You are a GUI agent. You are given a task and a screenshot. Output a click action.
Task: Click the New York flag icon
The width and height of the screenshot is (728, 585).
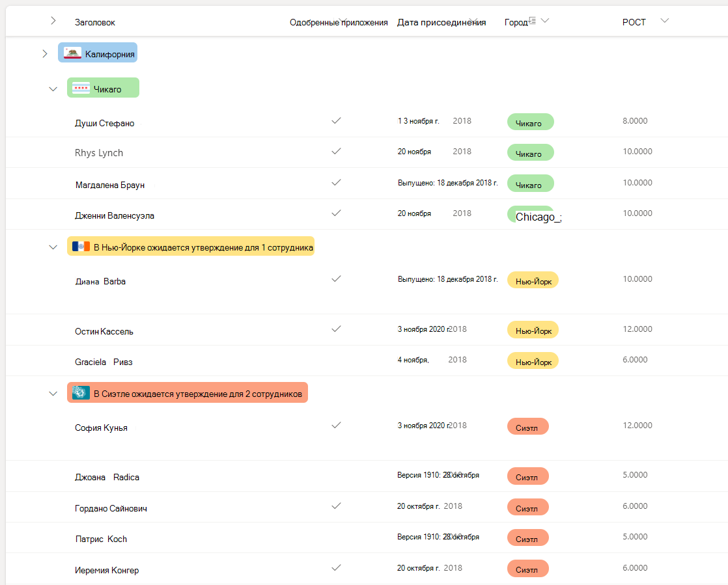pos(81,247)
